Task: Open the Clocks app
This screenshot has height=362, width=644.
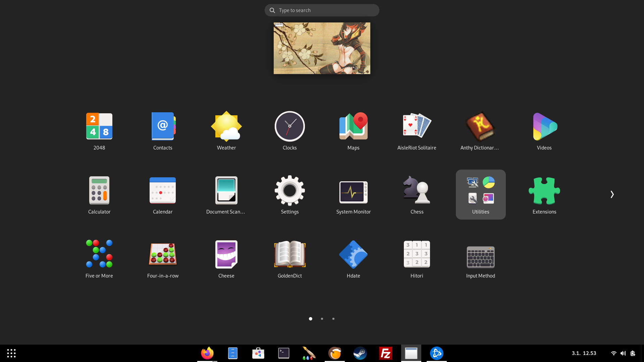Action: [x=289, y=127]
